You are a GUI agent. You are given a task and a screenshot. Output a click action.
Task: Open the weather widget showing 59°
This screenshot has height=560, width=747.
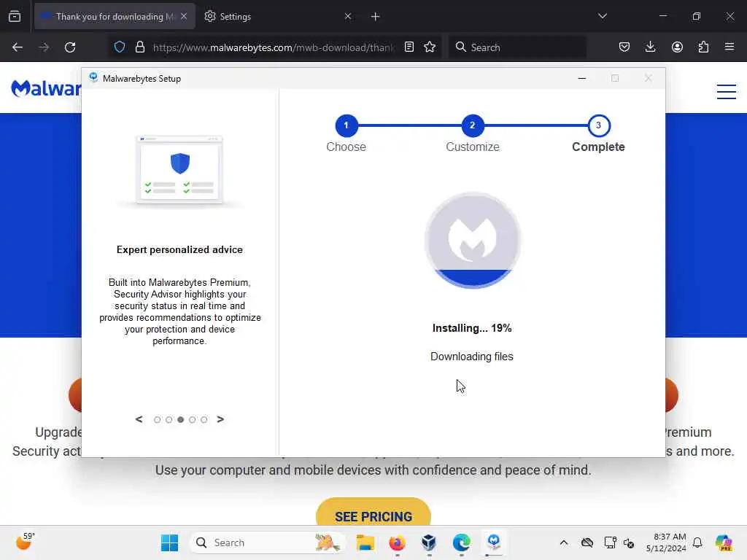[x=25, y=542]
